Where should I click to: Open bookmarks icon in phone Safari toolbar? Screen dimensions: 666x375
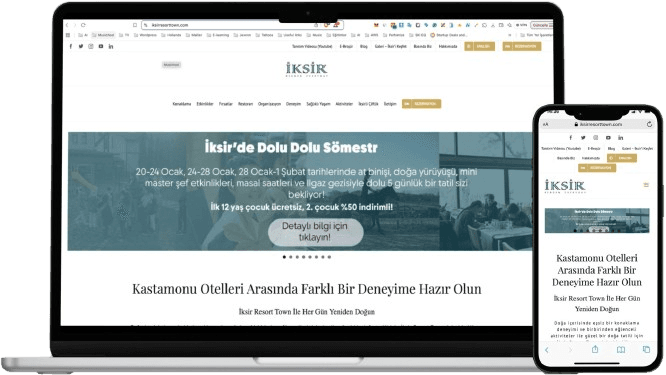click(x=621, y=350)
